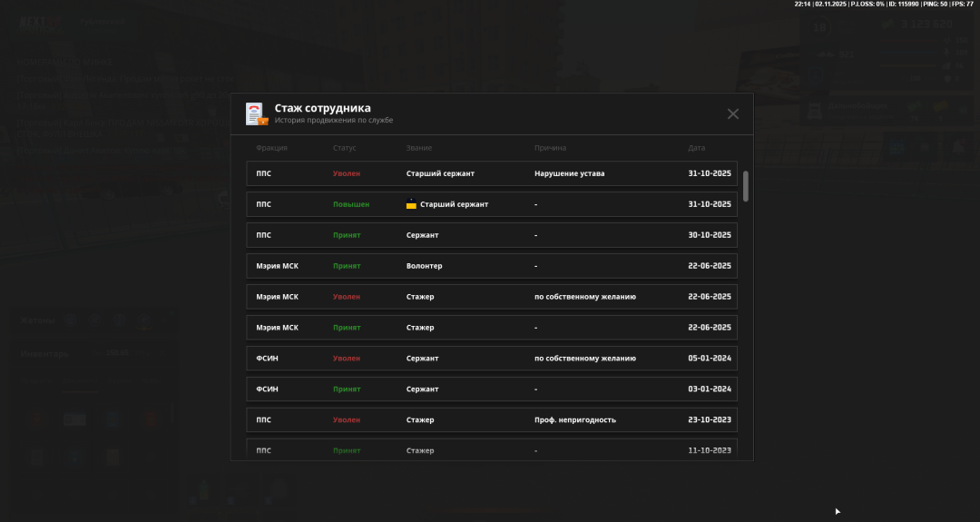Select the ФСИН row dated 03-01-2024
This screenshot has height=522, width=980.
click(x=491, y=389)
